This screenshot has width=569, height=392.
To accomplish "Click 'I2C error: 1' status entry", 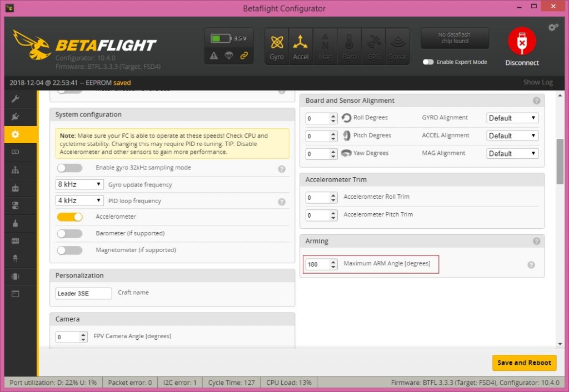I will tap(179, 383).
